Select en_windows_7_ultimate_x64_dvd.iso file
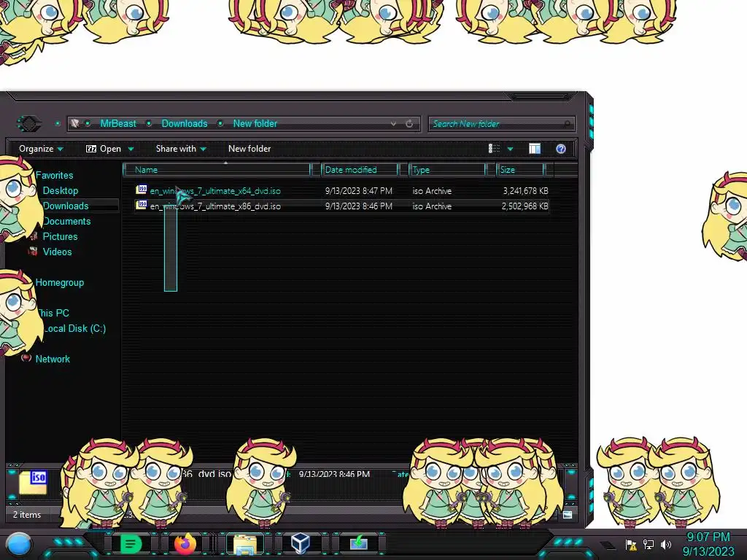The image size is (747, 560). click(215, 191)
